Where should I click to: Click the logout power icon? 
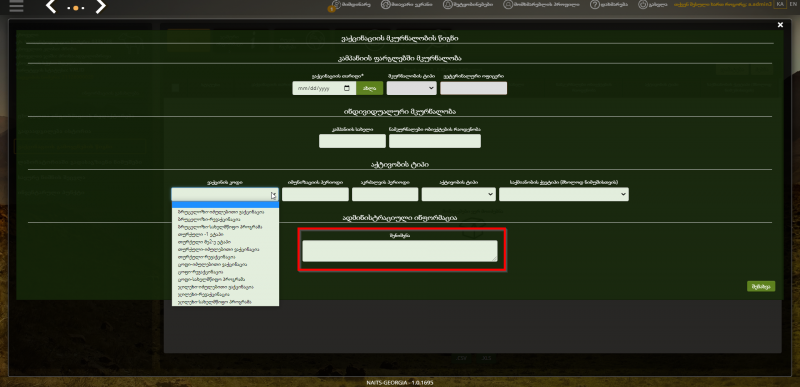643,5
